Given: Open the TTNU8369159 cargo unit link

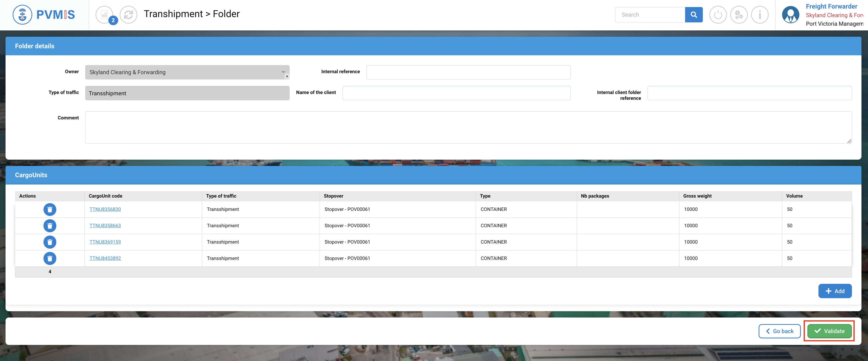Looking at the screenshot, I should [105, 242].
